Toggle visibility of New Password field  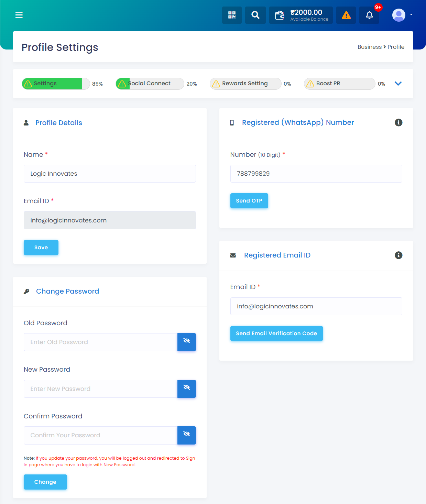click(x=187, y=389)
